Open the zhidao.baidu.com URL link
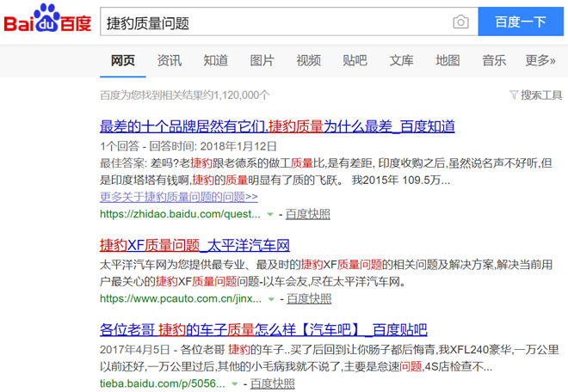The height and width of the screenshot is (392, 568). pos(180,214)
